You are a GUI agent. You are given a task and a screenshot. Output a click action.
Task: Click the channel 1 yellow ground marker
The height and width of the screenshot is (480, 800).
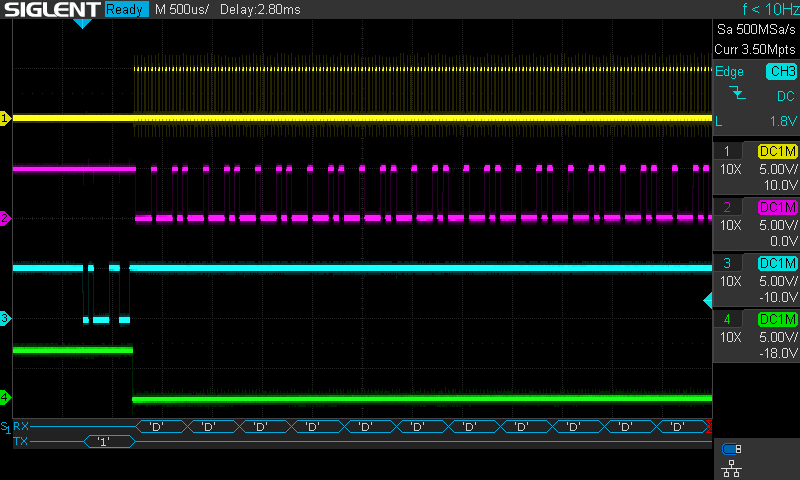pos(5,118)
